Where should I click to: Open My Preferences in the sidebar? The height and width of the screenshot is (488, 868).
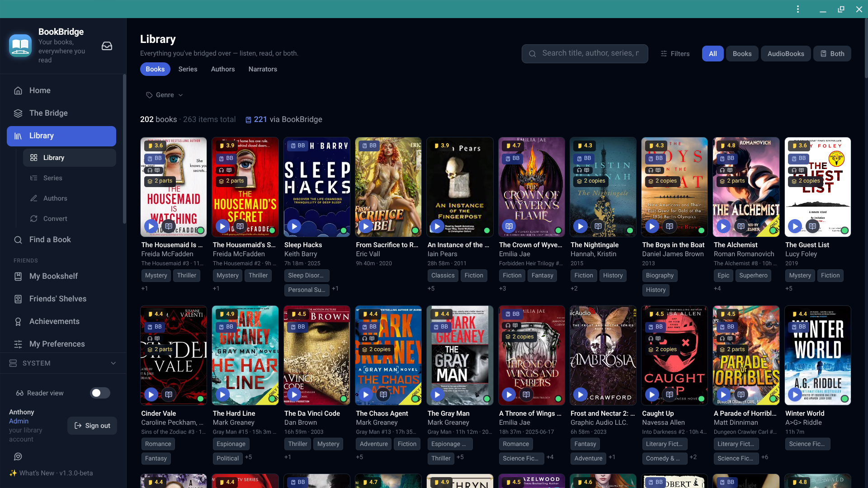[61, 344]
